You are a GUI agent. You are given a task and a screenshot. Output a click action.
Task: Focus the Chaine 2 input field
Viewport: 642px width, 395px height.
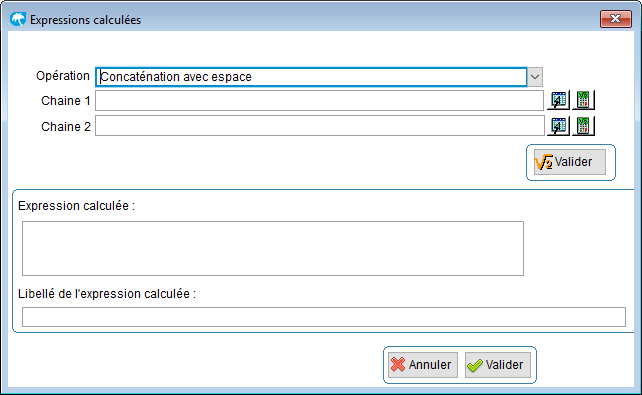click(319, 126)
